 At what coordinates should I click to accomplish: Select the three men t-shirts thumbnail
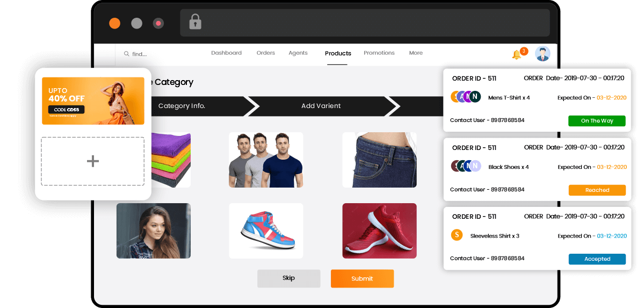pyautogui.click(x=266, y=160)
